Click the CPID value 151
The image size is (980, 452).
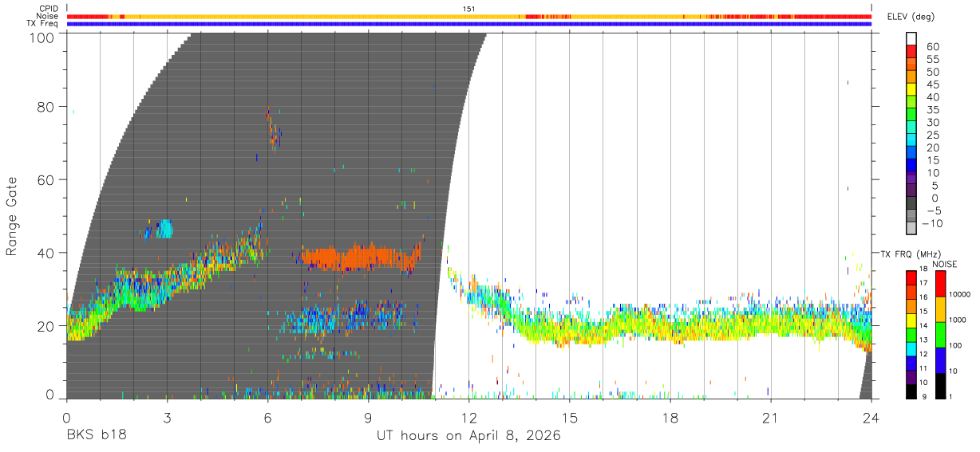point(469,9)
